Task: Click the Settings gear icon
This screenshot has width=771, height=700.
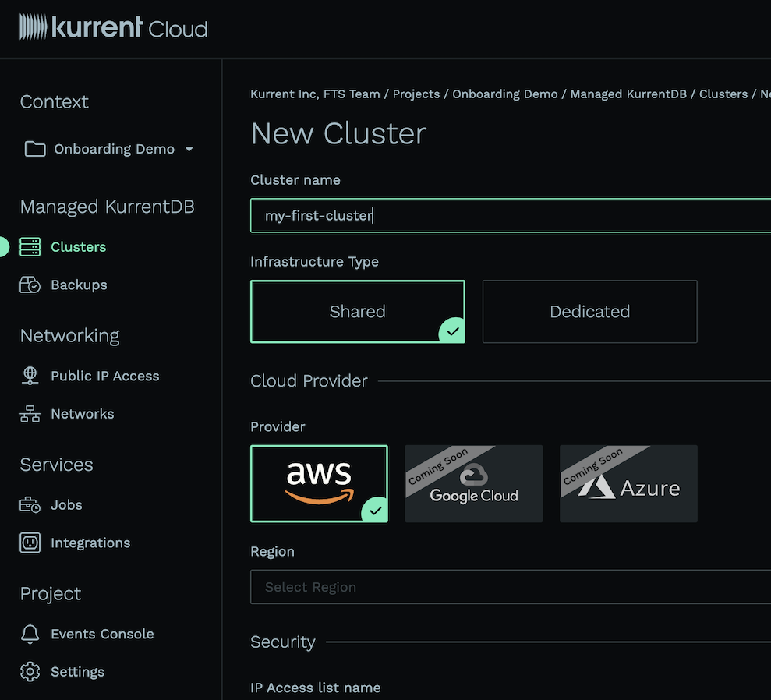Action: 30,671
